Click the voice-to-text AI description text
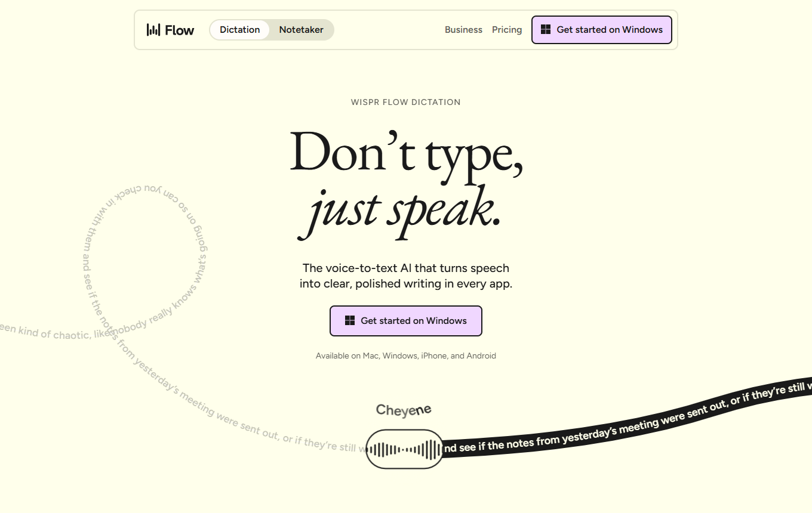Viewport: 812px width, 513px height. click(406, 276)
